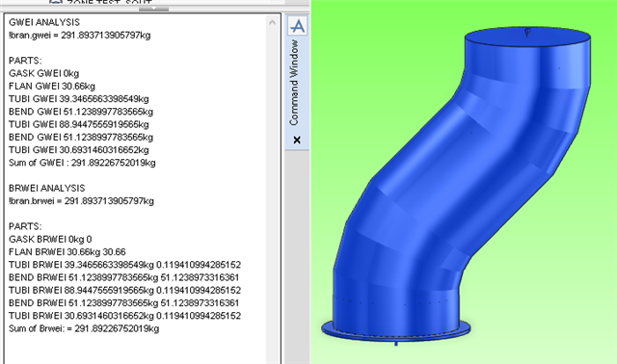
Task: Close the Command Window panel with the X
Action: tap(297, 140)
